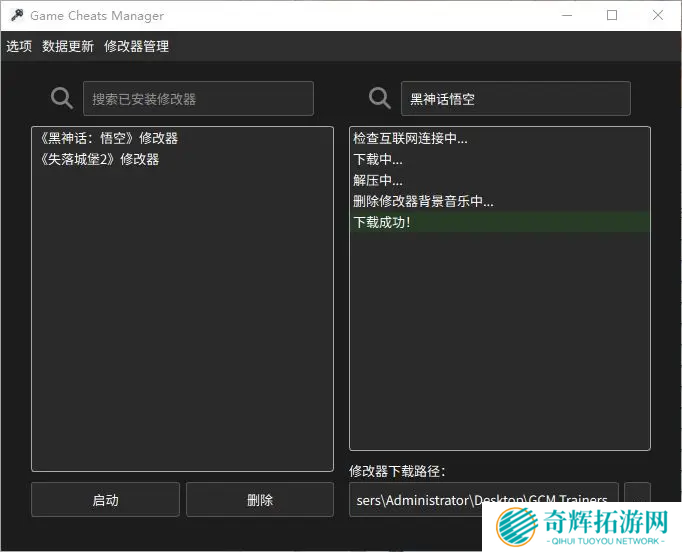The height and width of the screenshot is (552, 682).
Task: Click the left magnifier search icon
Action: [x=62, y=98]
